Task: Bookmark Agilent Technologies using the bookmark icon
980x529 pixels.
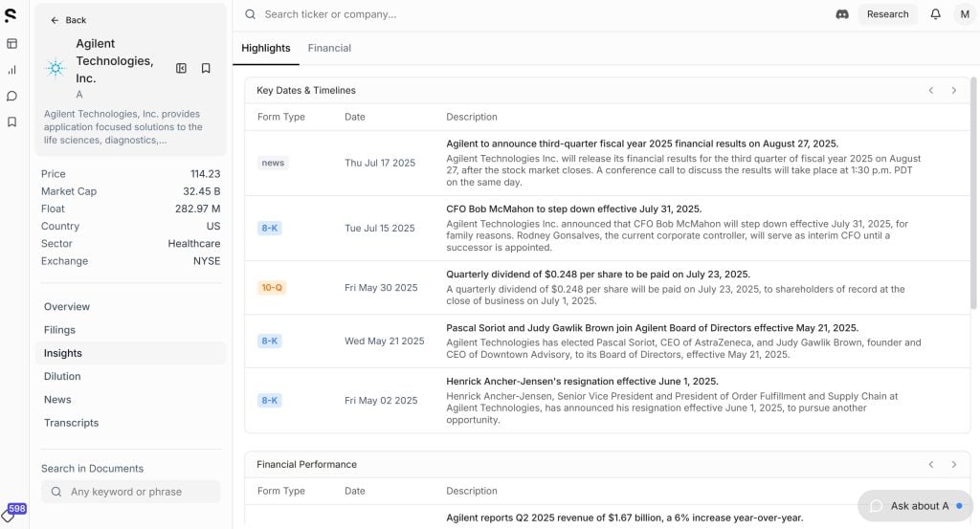Action: tap(206, 68)
